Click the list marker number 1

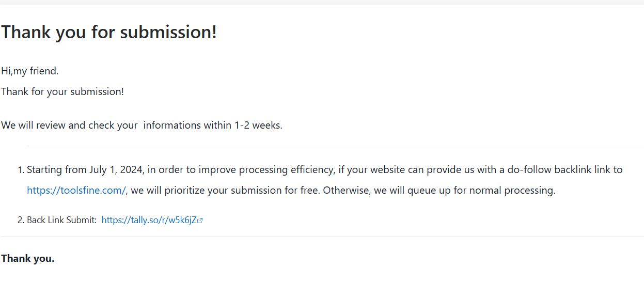(21, 170)
